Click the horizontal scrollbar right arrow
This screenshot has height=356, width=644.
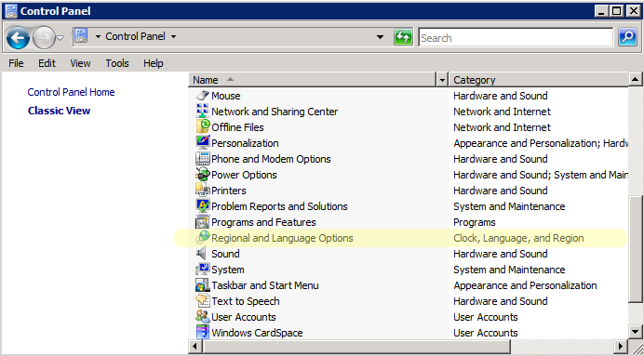pos(622,347)
